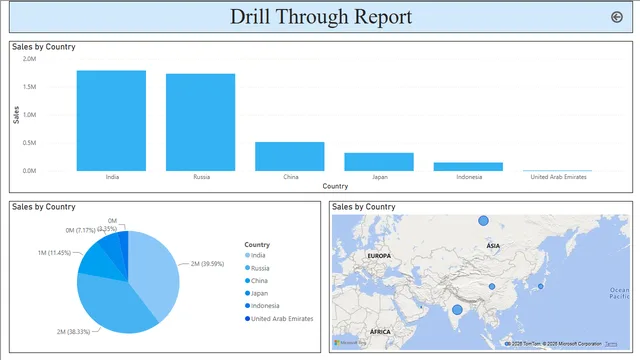640x360 pixels.
Task: Click the United Arab Emirates legend swatch
Action: (x=247, y=318)
